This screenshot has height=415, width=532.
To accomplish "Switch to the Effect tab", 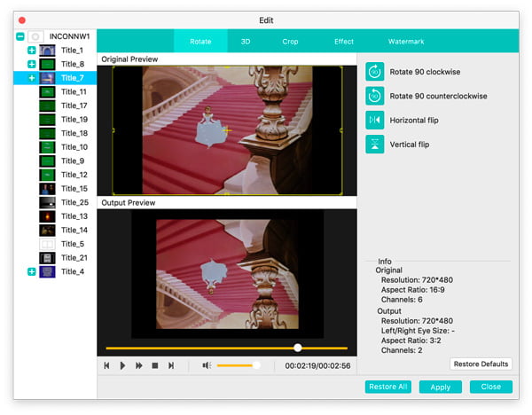I will [344, 42].
